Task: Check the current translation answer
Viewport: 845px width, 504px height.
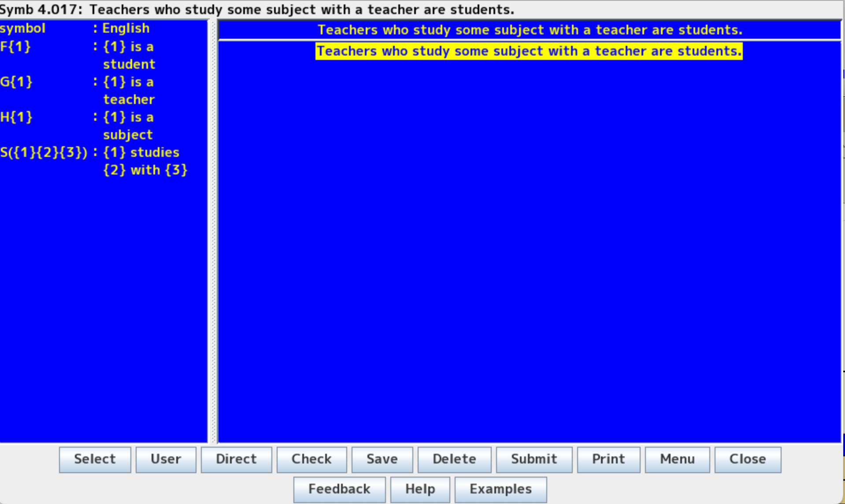Action: pyautogui.click(x=311, y=459)
